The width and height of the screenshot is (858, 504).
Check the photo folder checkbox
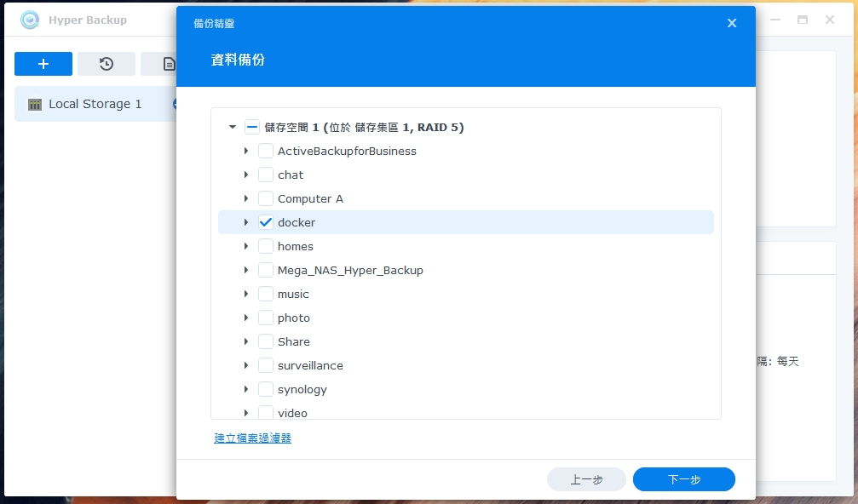click(x=265, y=318)
